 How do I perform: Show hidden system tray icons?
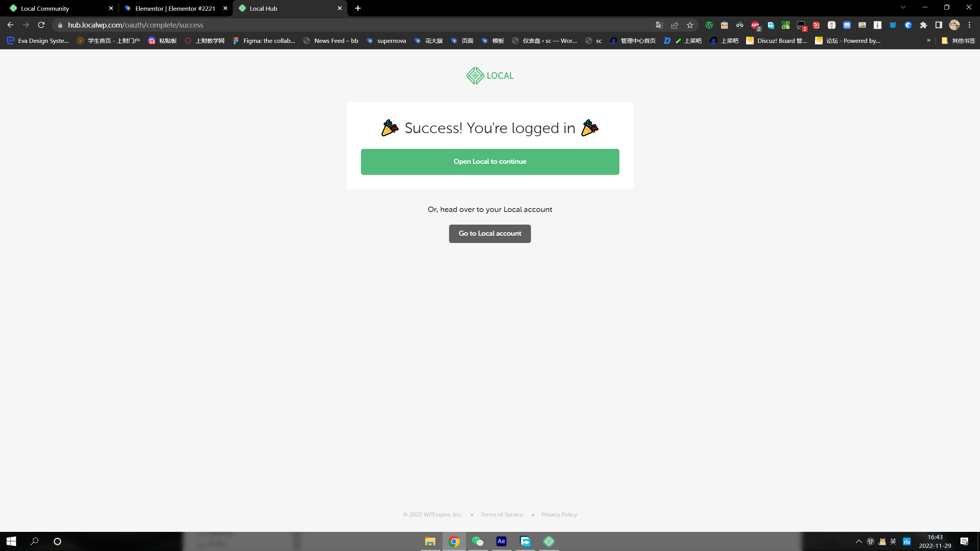pos(859,541)
